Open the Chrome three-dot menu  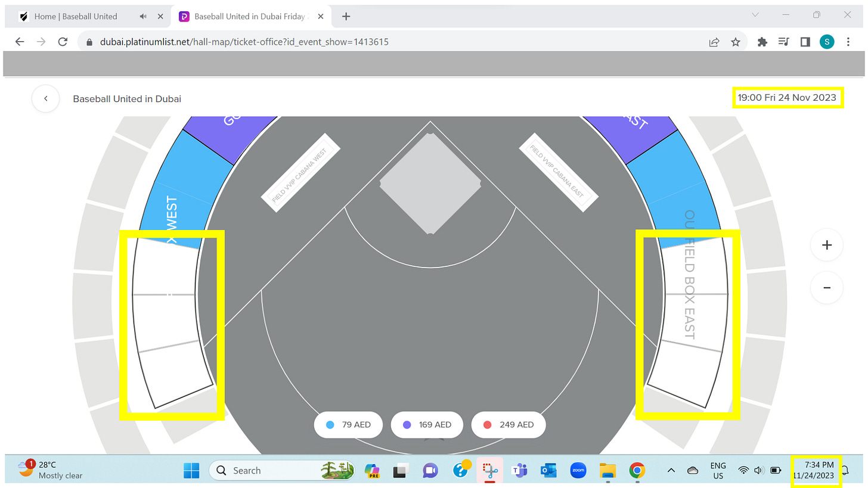(x=848, y=42)
